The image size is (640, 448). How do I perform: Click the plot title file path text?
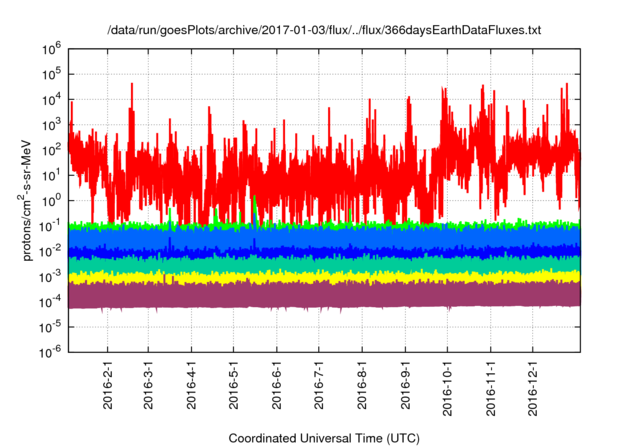click(324, 30)
